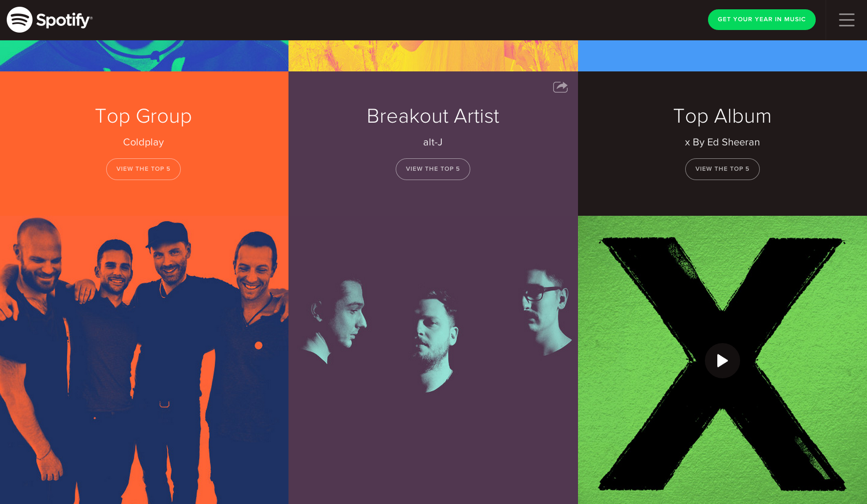Click the Coldplay artist name
This screenshot has height=504, width=867.
143,142
